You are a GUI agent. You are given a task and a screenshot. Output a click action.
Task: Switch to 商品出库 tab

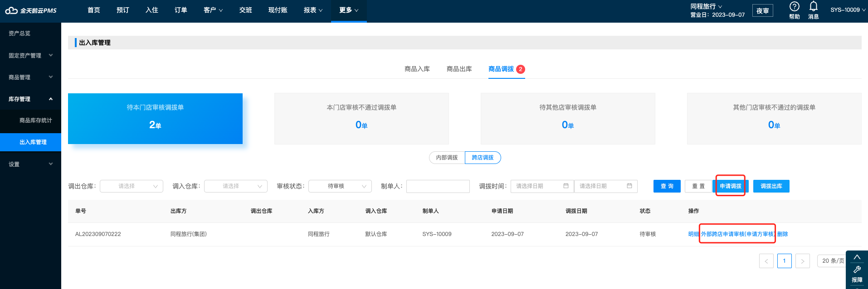click(x=459, y=69)
